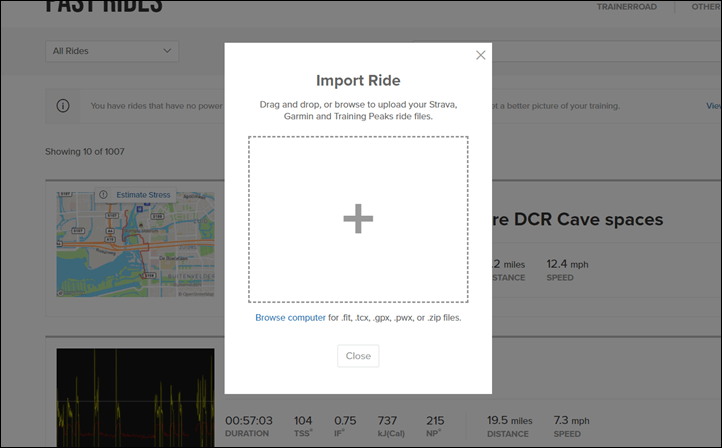Click the 00:57:03 duration value
Screen dimensions: 722x448
click(x=249, y=420)
